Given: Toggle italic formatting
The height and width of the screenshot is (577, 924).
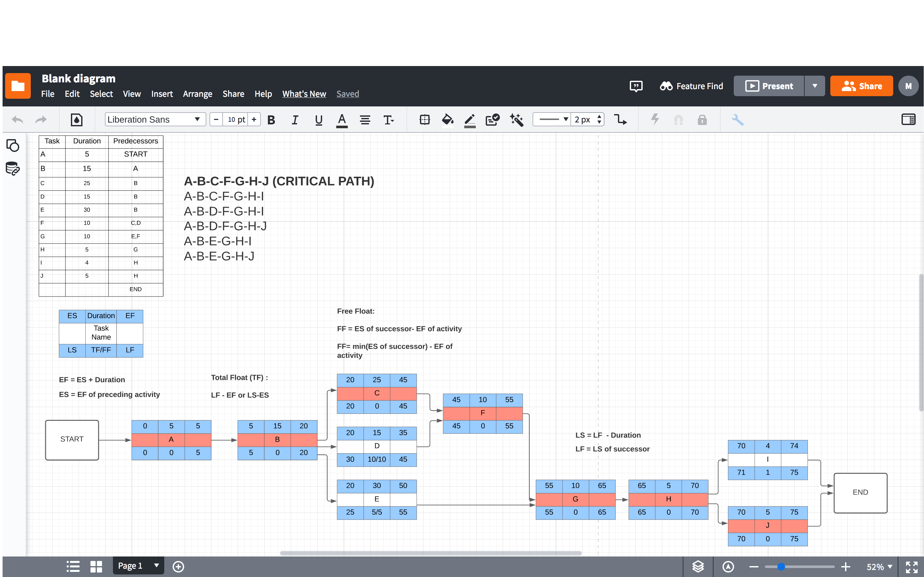Looking at the screenshot, I should (x=295, y=120).
